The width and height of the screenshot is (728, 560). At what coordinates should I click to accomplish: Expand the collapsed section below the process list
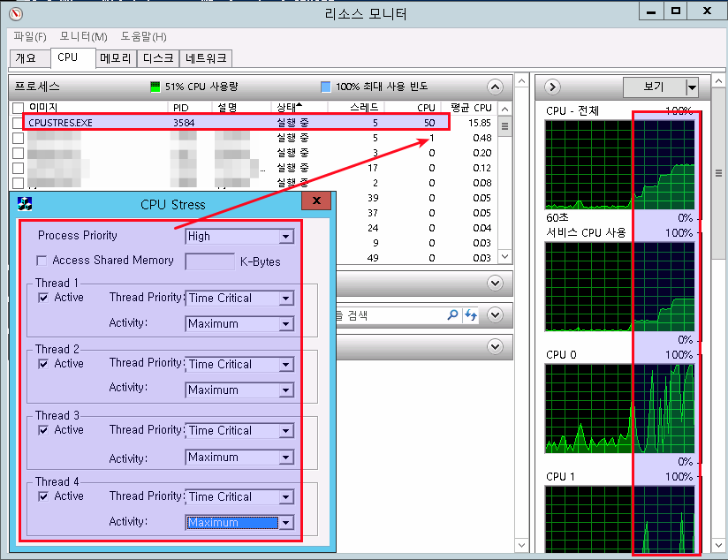(x=495, y=283)
